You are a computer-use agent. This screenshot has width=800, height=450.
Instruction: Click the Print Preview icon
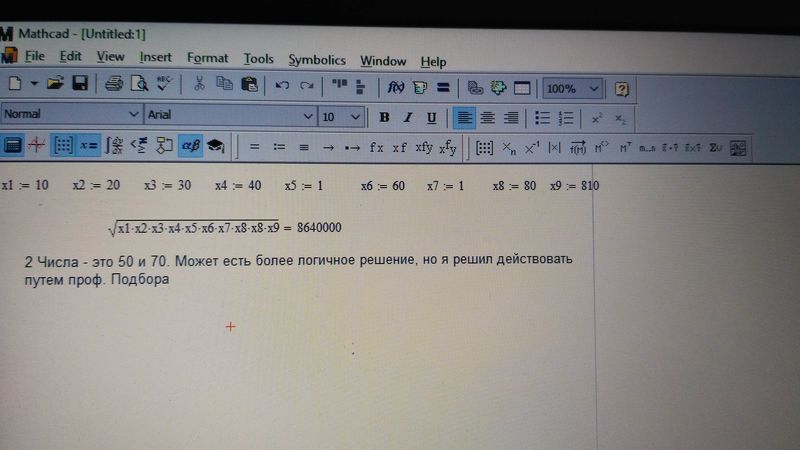139,85
